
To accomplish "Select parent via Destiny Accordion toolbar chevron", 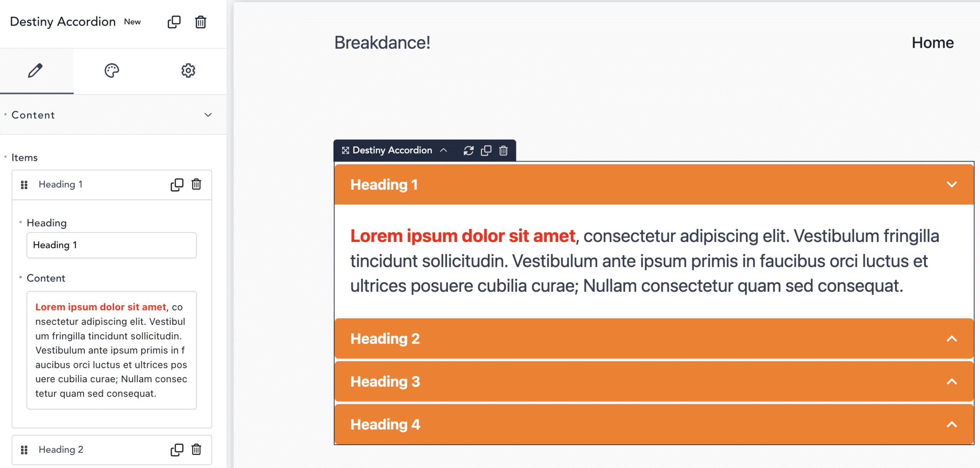I will [443, 150].
